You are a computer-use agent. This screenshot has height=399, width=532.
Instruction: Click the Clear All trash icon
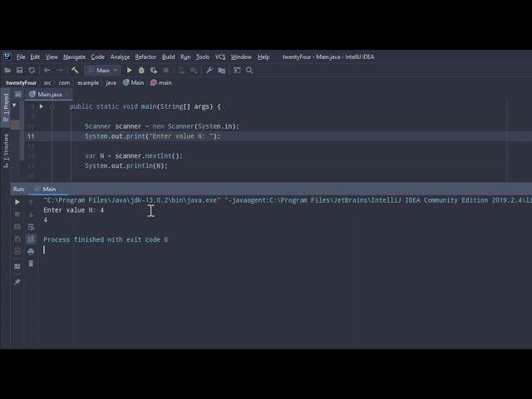point(31,264)
